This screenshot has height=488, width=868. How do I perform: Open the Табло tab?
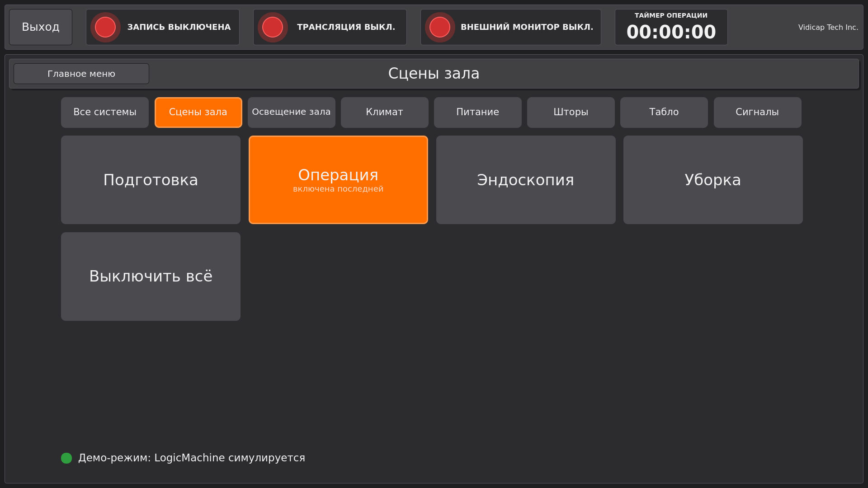(664, 113)
